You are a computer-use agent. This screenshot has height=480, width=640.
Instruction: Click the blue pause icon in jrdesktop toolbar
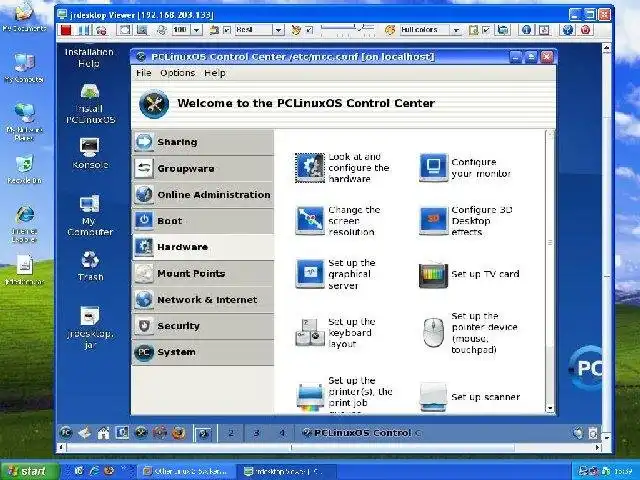pos(84,30)
